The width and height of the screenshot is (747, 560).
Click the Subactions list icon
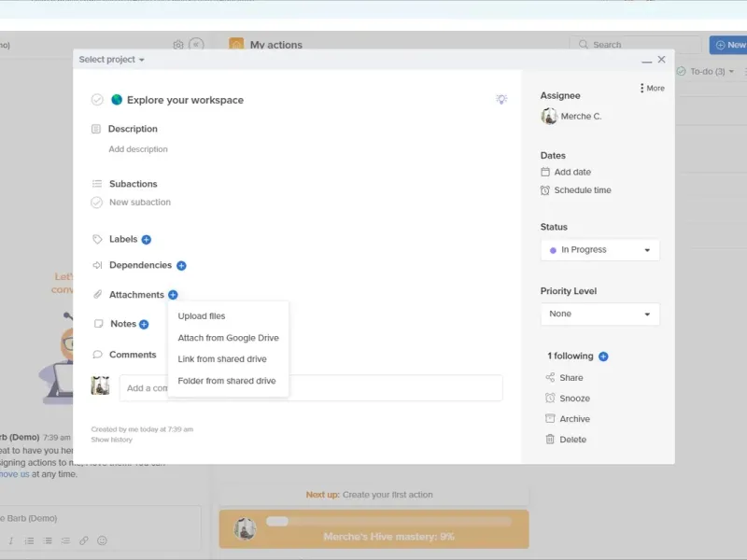pos(97,184)
